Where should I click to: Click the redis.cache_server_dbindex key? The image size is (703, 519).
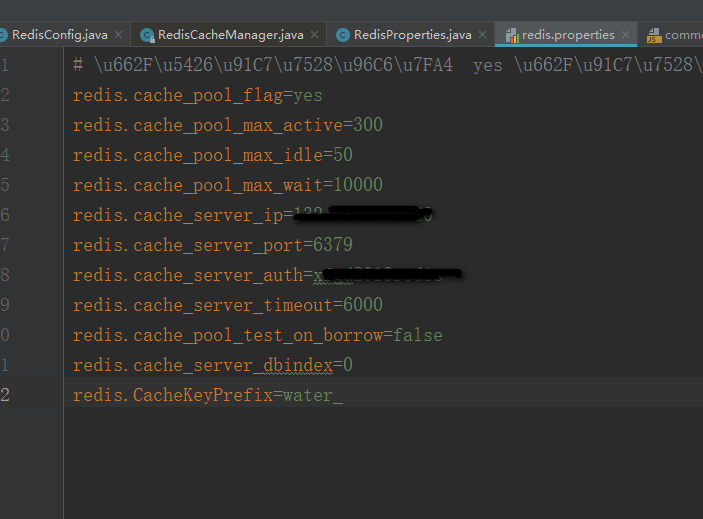click(203, 366)
